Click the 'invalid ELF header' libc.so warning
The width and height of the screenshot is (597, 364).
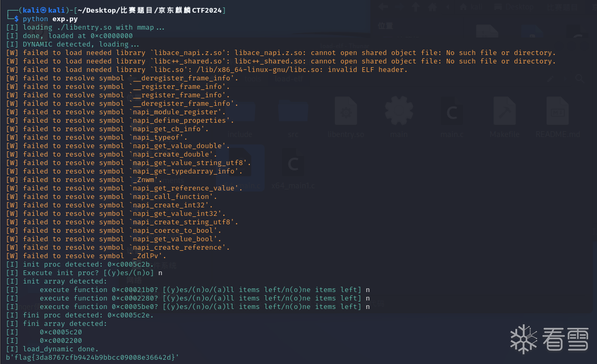point(207,70)
